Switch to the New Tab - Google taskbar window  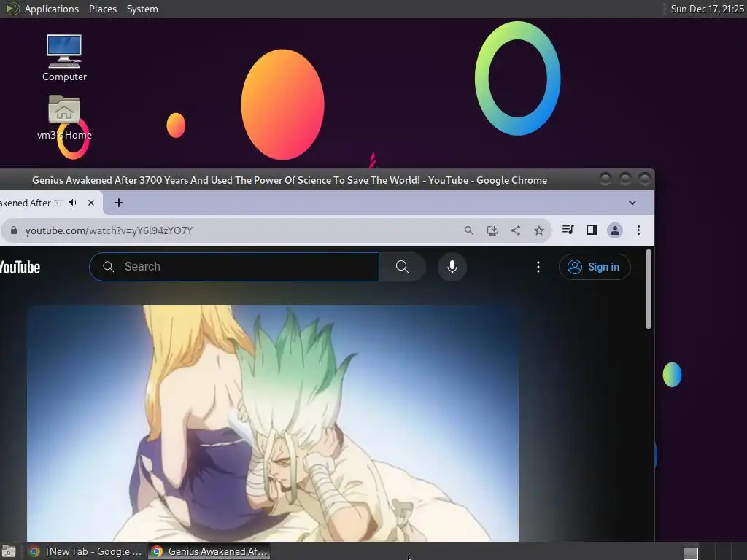pos(86,551)
